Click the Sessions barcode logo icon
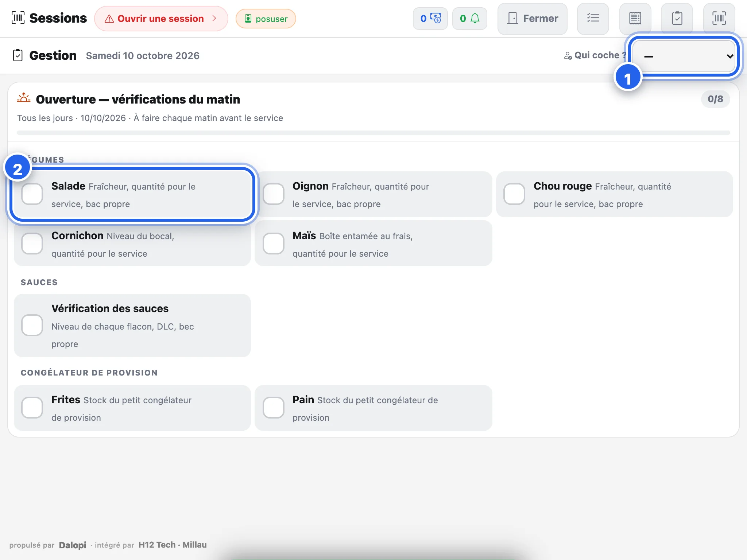This screenshot has height=560, width=747. tap(18, 18)
